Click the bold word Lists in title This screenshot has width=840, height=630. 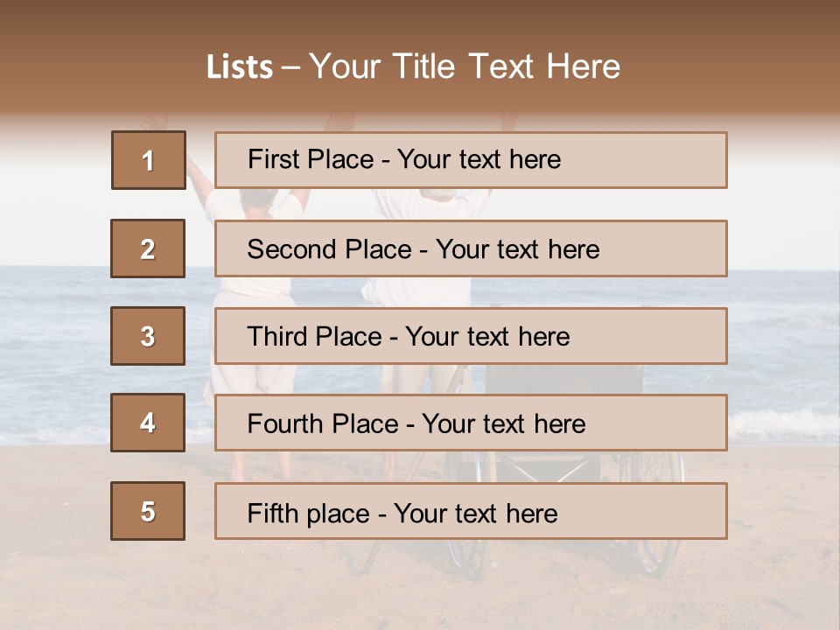pyautogui.click(x=240, y=67)
